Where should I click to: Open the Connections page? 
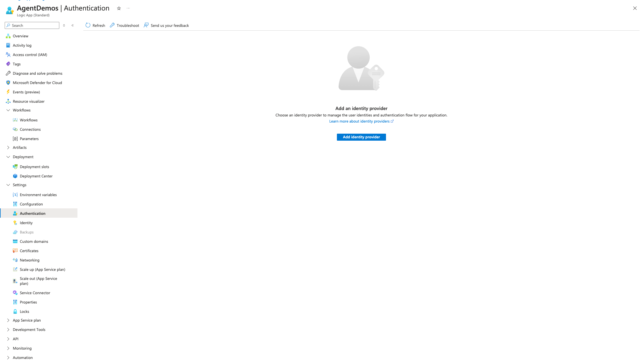tap(30, 129)
